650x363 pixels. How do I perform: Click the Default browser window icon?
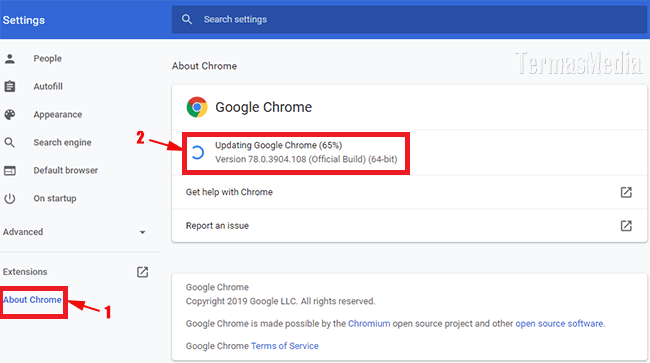pos(10,171)
